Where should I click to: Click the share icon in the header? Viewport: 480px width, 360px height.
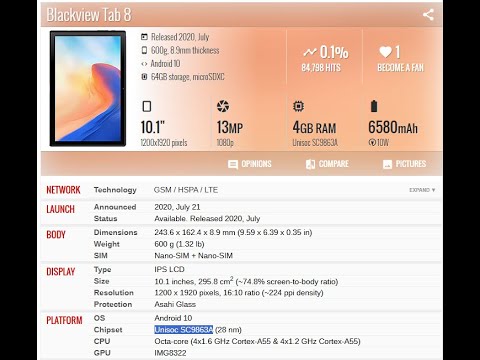point(428,15)
